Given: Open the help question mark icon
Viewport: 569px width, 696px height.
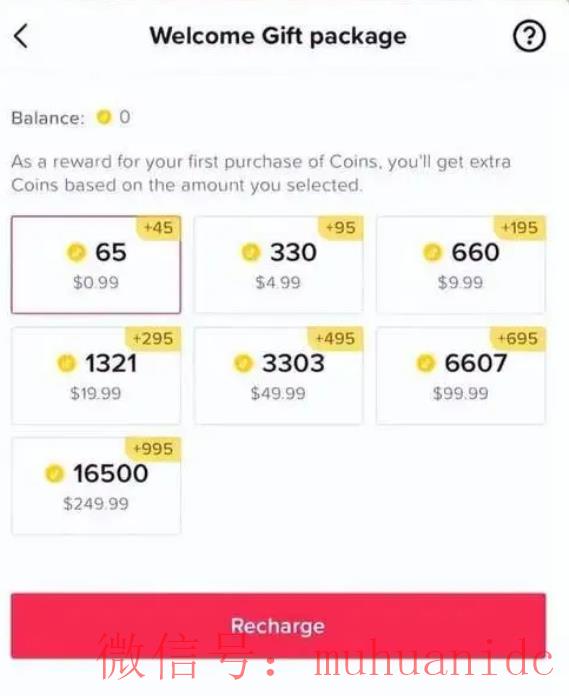Looking at the screenshot, I should [x=529, y=36].
